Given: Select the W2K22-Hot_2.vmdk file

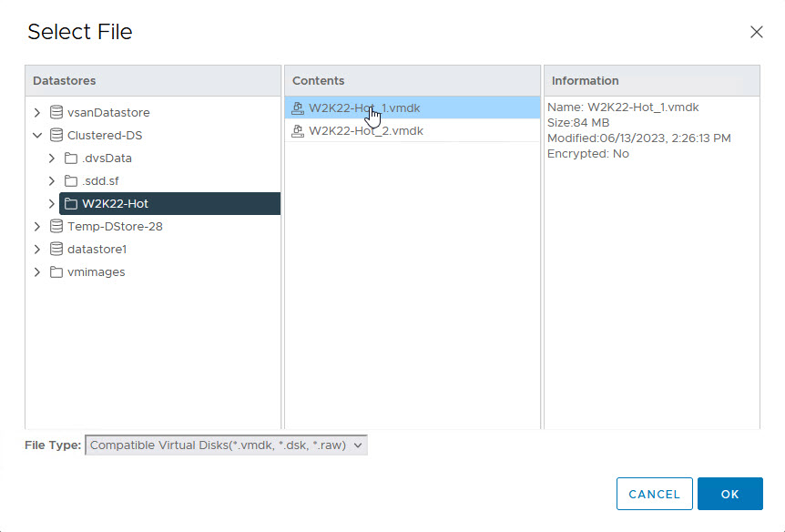Looking at the screenshot, I should (365, 131).
